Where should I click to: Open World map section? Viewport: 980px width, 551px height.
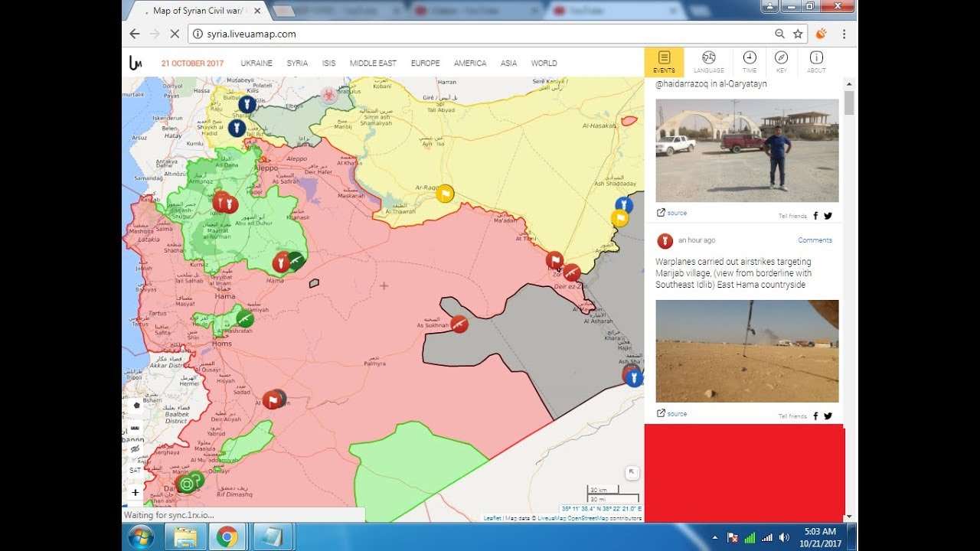544,64
